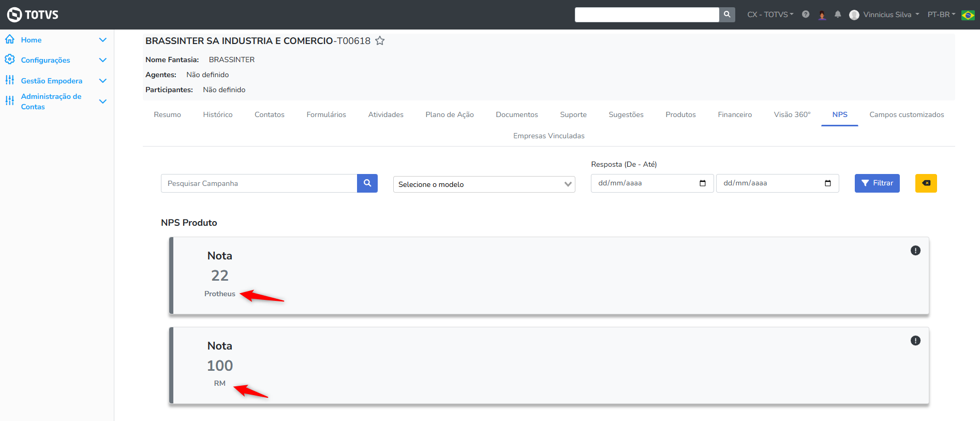Click the NPS Produto heading
Screen dimensions: 980x421
point(189,223)
